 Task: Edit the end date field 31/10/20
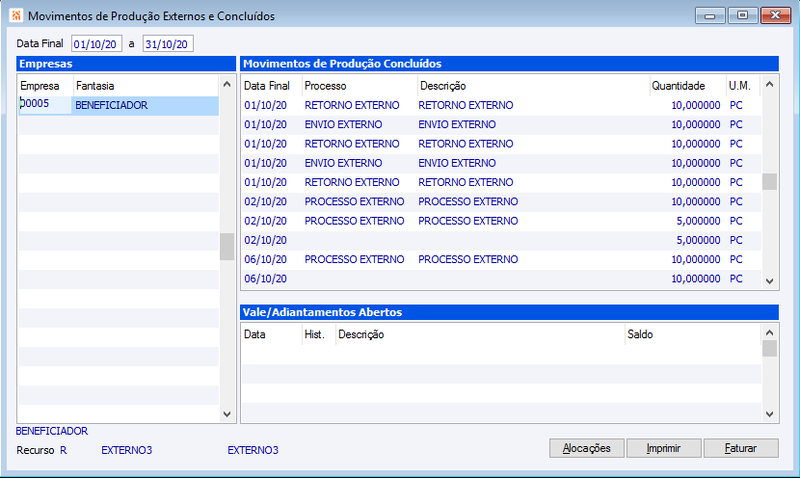pos(168,44)
